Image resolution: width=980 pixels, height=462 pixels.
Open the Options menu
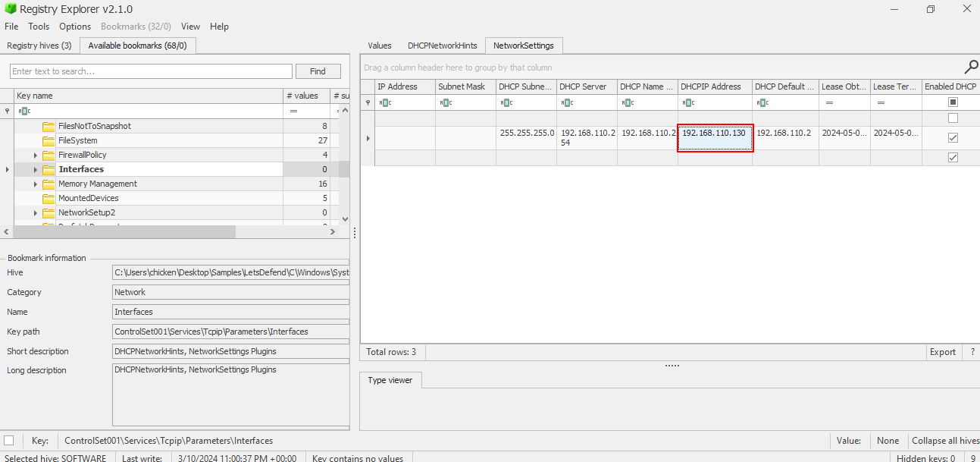[x=75, y=27]
